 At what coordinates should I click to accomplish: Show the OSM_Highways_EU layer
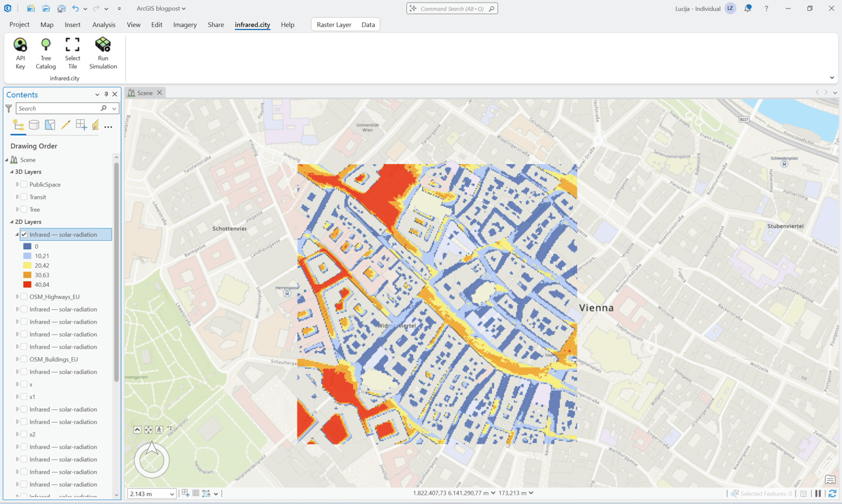point(24,297)
